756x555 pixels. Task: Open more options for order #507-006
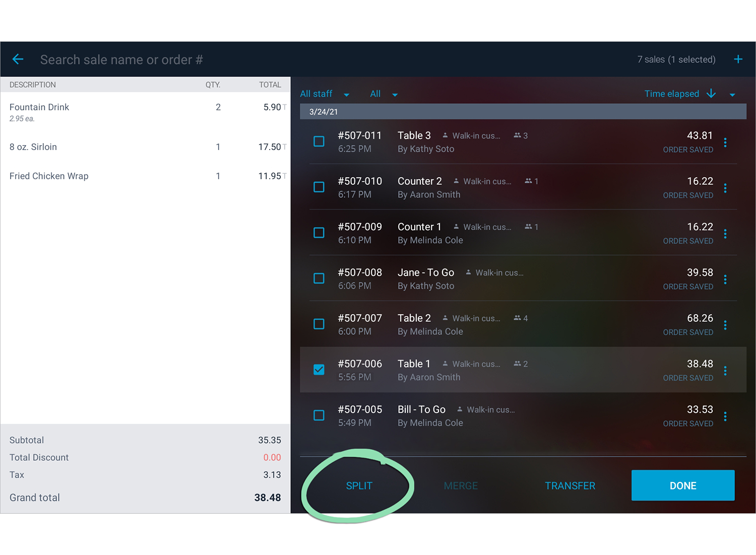[725, 371]
